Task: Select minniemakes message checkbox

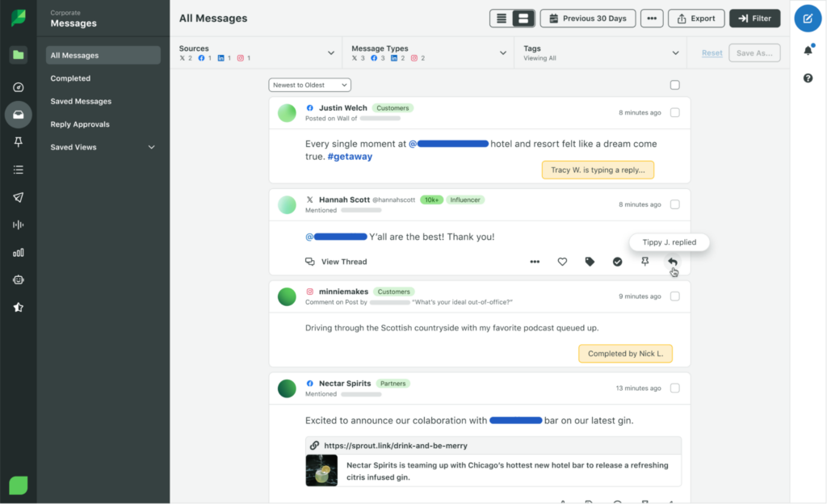Action: pos(674,296)
